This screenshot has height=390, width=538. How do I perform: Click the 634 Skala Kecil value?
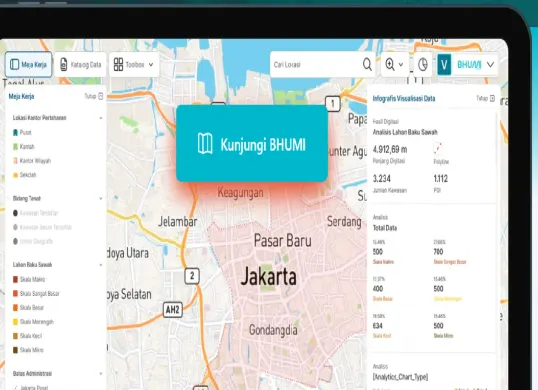coord(377,326)
